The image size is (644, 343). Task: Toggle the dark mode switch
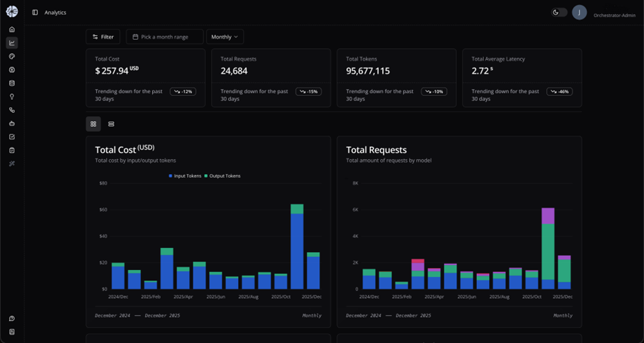pyautogui.click(x=559, y=12)
